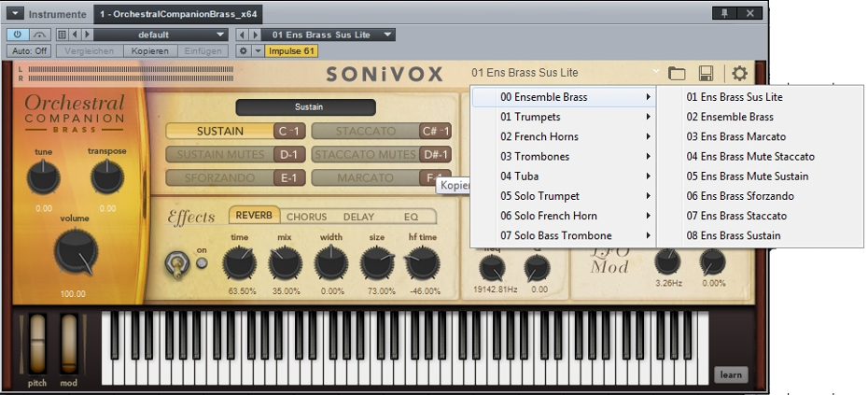Viewport: 868px width, 395px height.
Task: Open the Sonivox preset name dropdown arrow
Action: (x=656, y=72)
